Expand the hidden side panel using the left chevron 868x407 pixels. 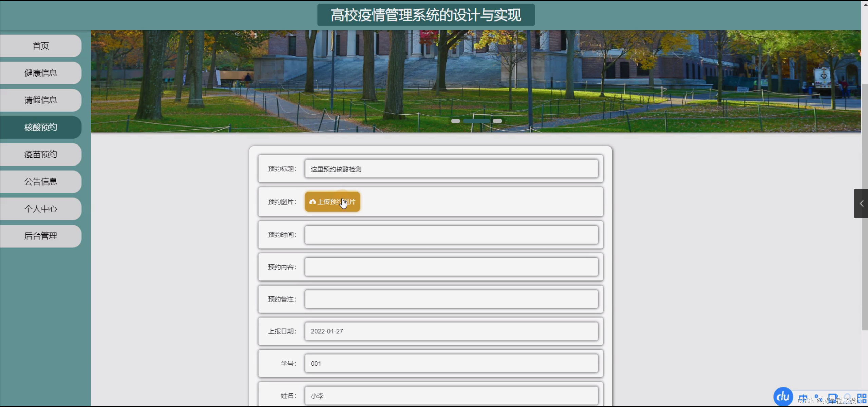(861, 203)
